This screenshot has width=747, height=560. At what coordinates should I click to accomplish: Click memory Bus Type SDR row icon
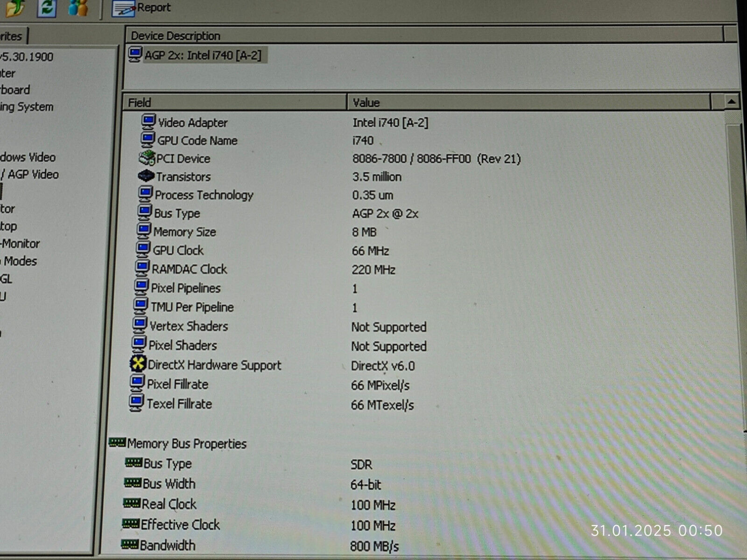[x=134, y=462]
